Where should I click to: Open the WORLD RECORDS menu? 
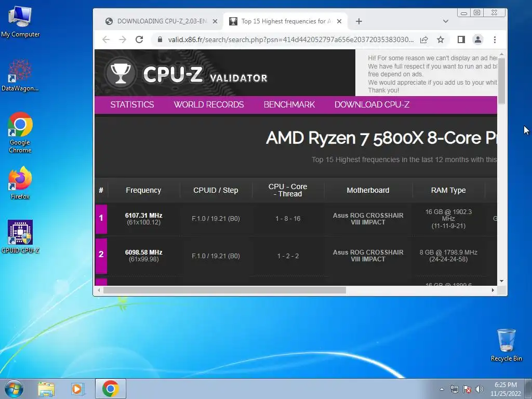209,104
